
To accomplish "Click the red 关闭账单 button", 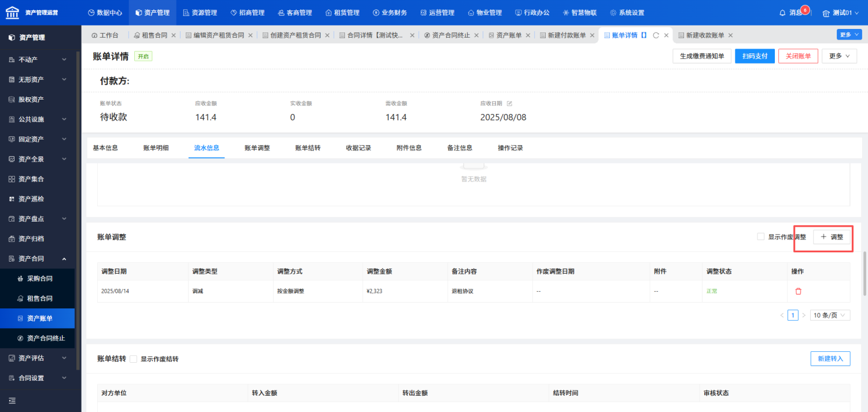I will pyautogui.click(x=798, y=56).
